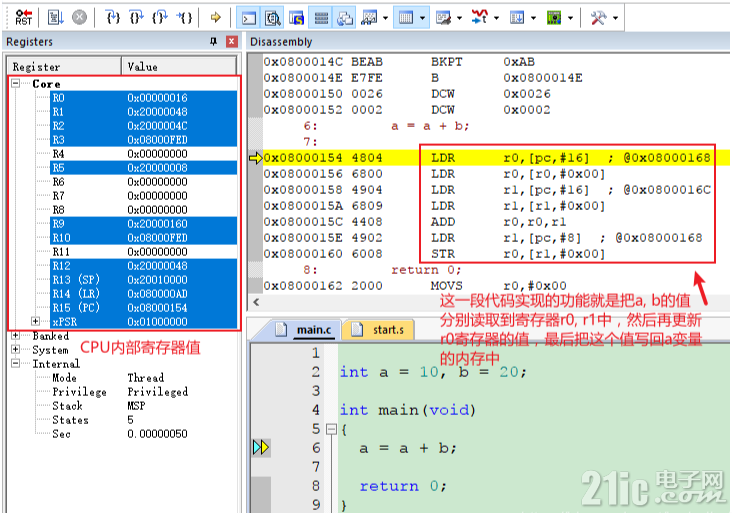The height and width of the screenshot is (513, 735).
Task: Click the Disassembly scroll-left arrow
Action: click(x=256, y=302)
